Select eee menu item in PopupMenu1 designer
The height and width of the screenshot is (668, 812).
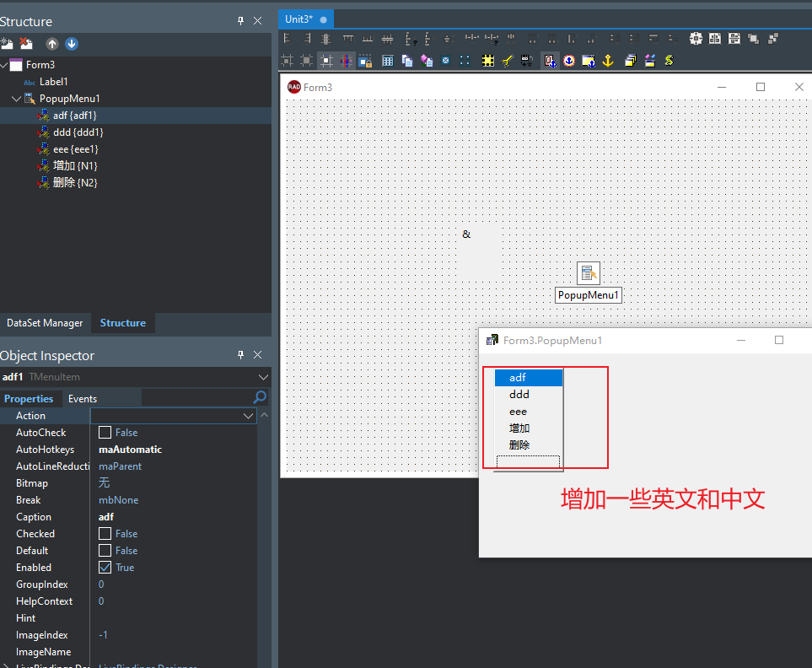[528, 412]
